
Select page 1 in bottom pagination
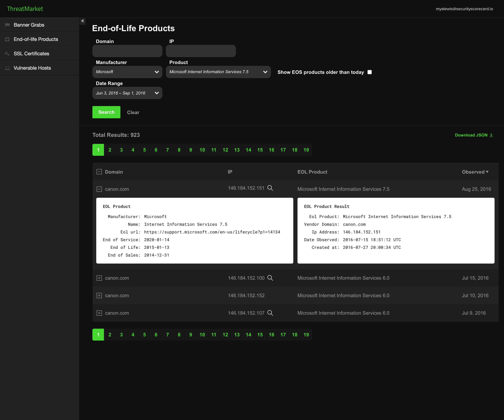tap(98, 335)
